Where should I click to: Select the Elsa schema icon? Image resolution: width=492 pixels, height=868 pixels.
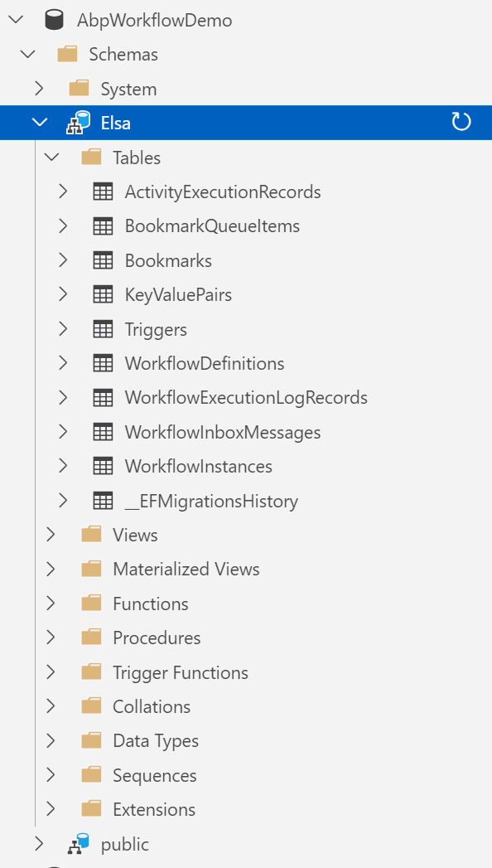(76, 122)
